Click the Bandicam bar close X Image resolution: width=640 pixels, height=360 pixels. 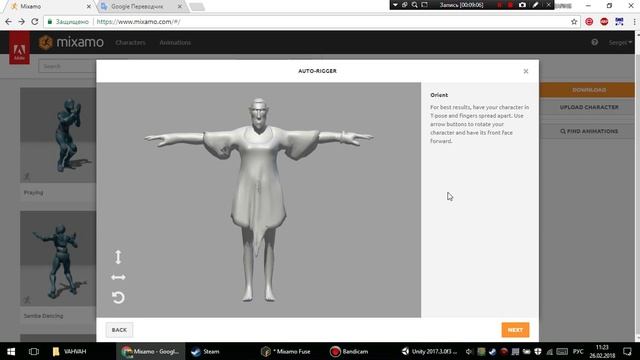[548, 5]
